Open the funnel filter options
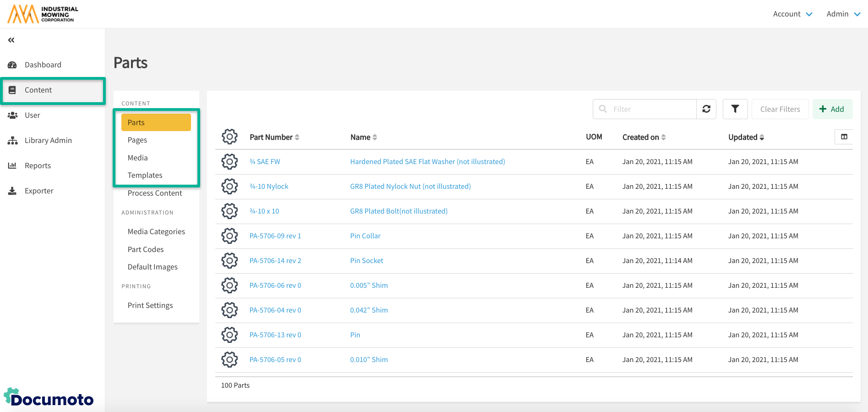 [x=735, y=109]
